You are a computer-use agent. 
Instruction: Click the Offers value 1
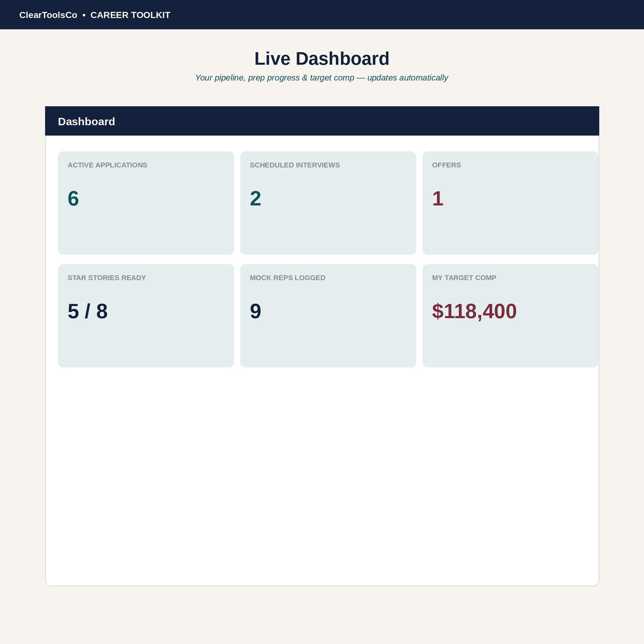438,199
